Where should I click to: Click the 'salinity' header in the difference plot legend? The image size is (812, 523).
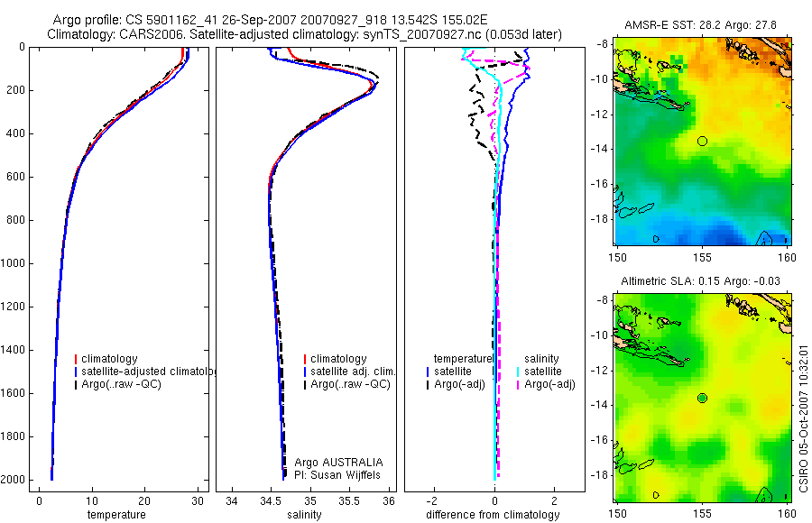click(541, 359)
